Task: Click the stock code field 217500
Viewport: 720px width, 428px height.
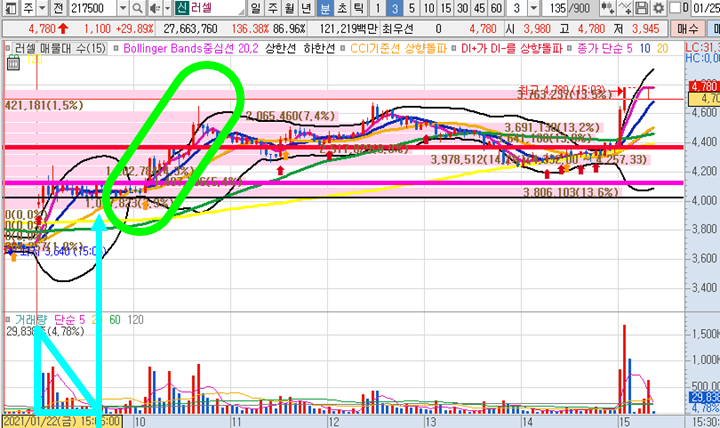Action: point(93,8)
